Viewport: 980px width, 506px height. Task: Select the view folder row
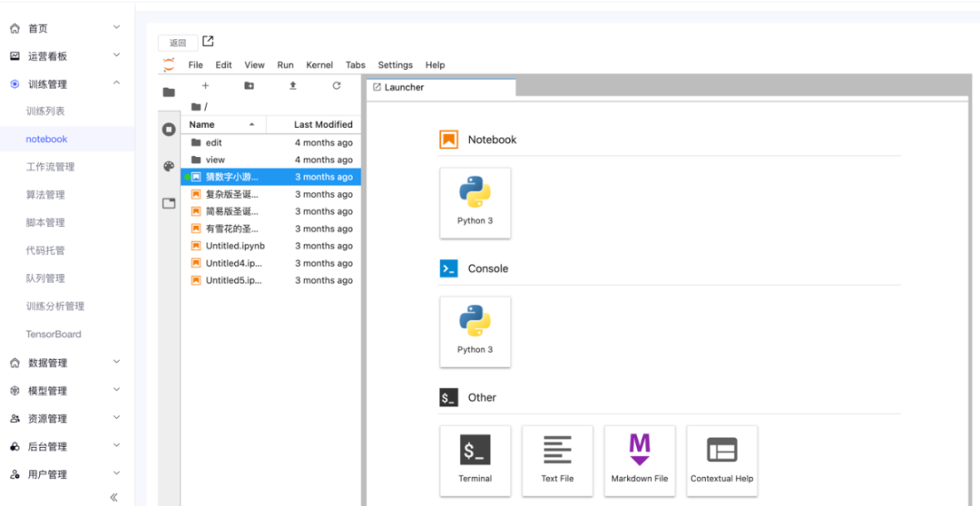click(x=270, y=160)
